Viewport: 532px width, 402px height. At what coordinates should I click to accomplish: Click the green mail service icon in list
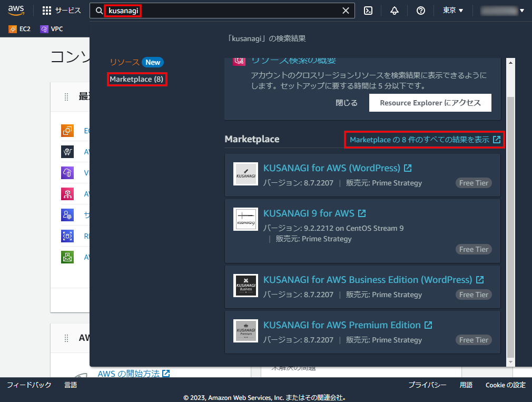coord(67,257)
